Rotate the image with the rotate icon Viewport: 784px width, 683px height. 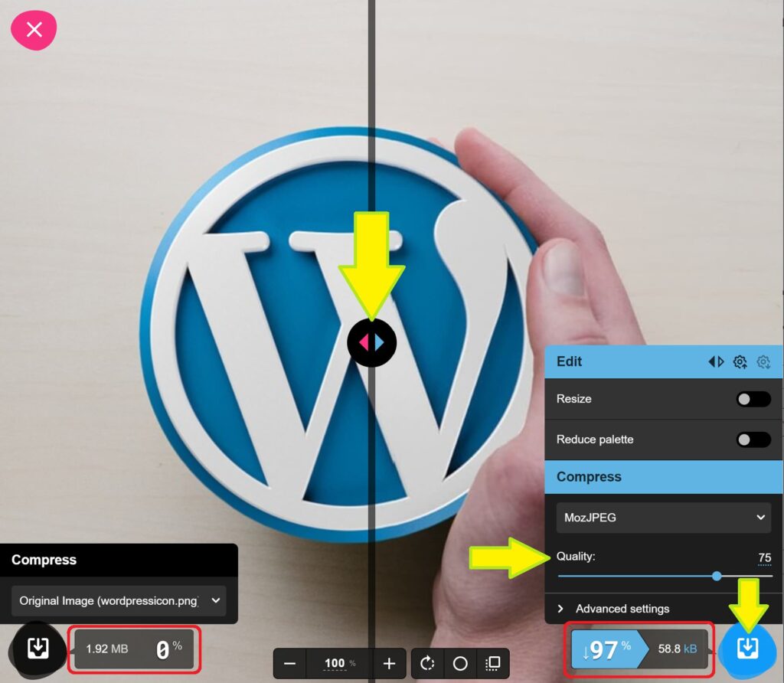pyautogui.click(x=427, y=664)
